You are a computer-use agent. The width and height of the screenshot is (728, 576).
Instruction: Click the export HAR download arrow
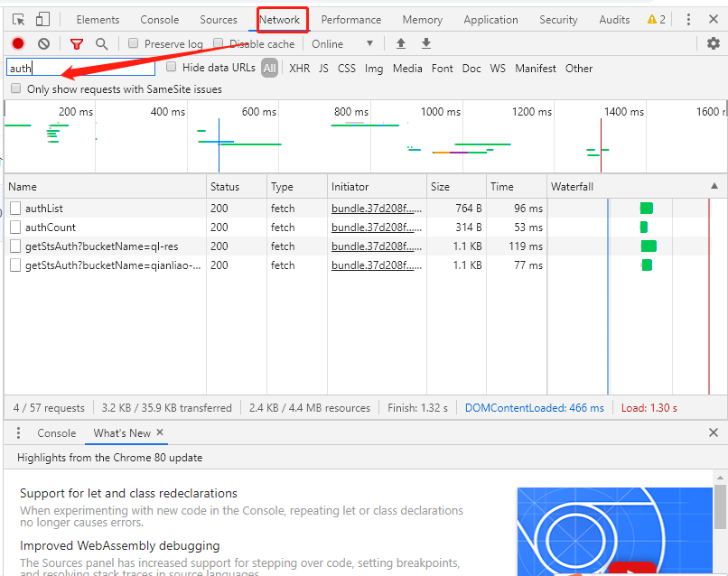click(x=426, y=43)
